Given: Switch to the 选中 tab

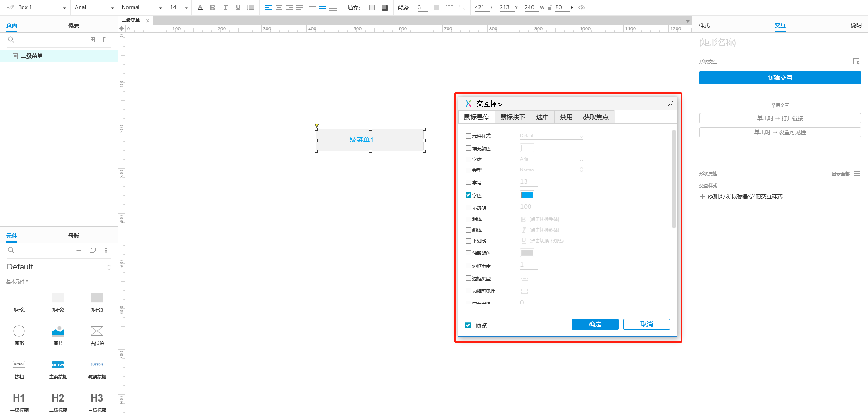Looking at the screenshot, I should [x=542, y=117].
